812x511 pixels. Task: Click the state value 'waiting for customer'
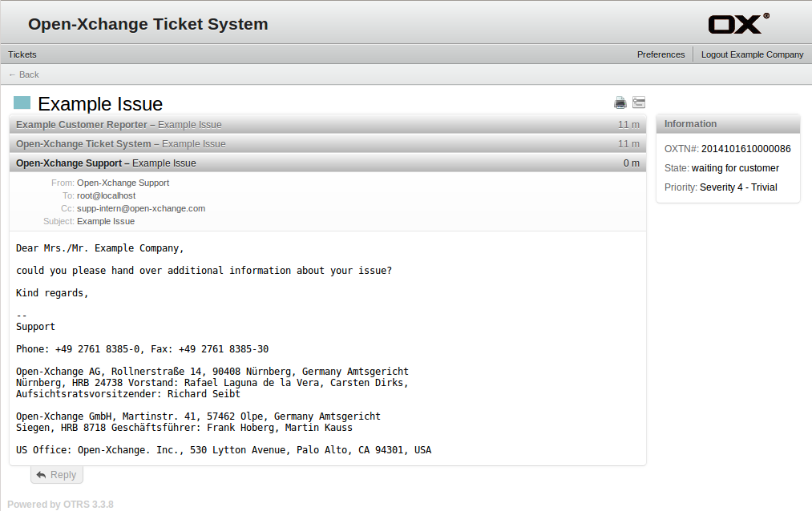click(735, 168)
